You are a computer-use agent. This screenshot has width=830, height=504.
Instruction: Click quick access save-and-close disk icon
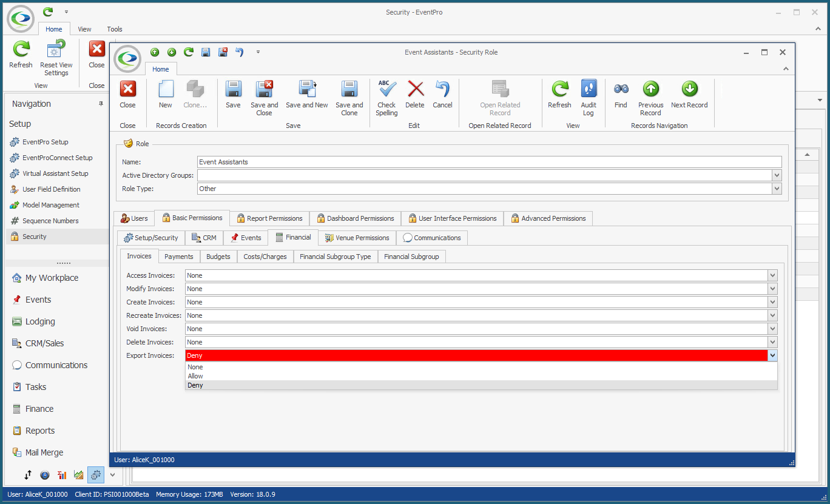223,52
